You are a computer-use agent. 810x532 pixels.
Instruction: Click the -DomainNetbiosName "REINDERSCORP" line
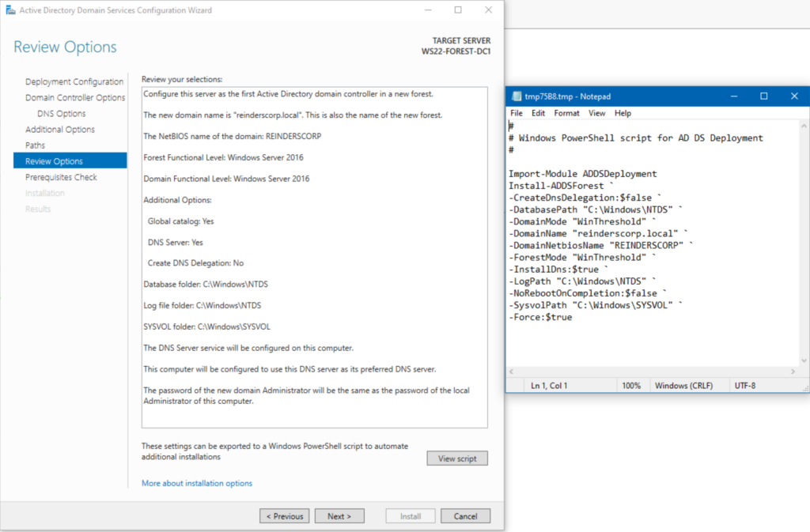[601, 246]
